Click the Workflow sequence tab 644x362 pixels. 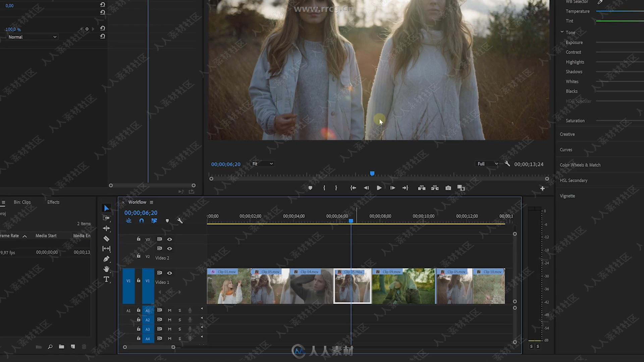coord(137,202)
